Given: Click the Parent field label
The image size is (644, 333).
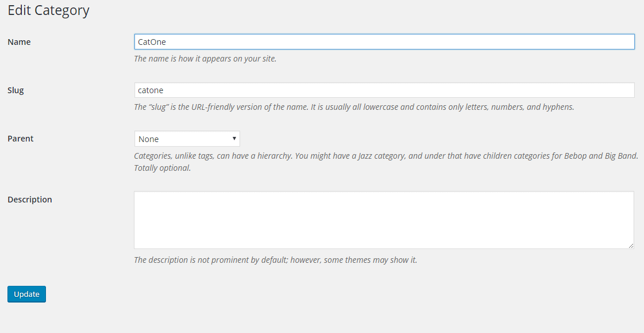Looking at the screenshot, I should [21, 139].
